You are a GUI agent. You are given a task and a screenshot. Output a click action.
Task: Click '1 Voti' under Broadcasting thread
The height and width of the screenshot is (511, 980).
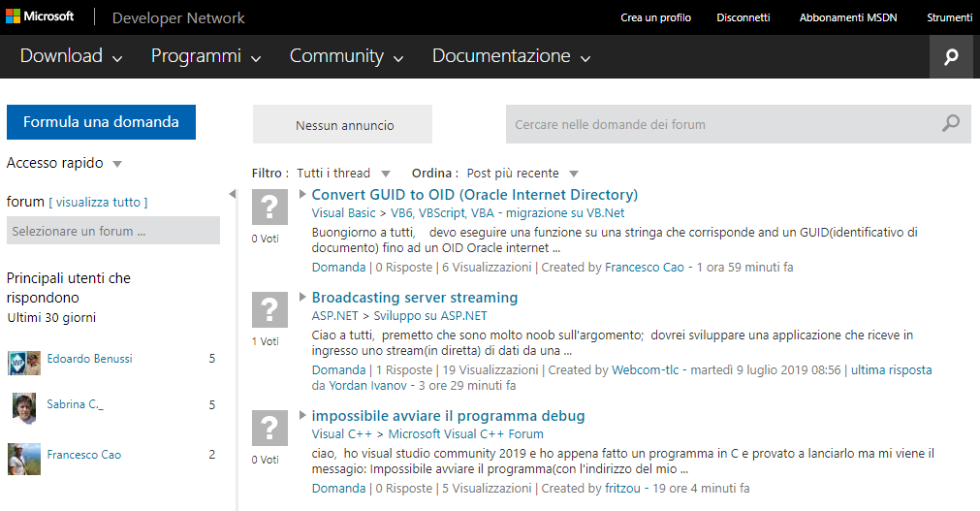tap(265, 341)
